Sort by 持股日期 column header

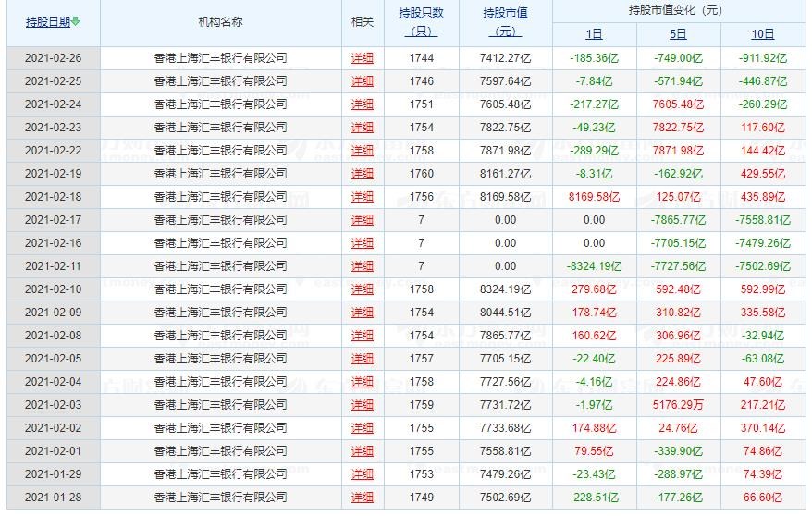click(x=48, y=22)
